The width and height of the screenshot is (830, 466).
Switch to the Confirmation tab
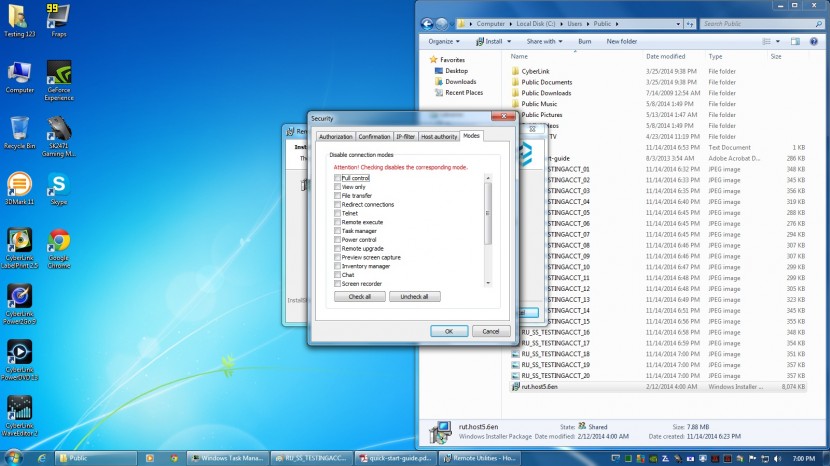click(x=374, y=137)
